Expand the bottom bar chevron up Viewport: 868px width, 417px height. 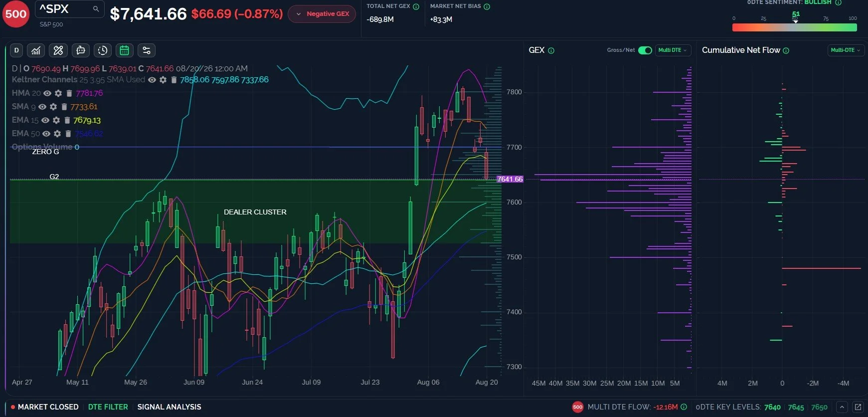point(842,407)
